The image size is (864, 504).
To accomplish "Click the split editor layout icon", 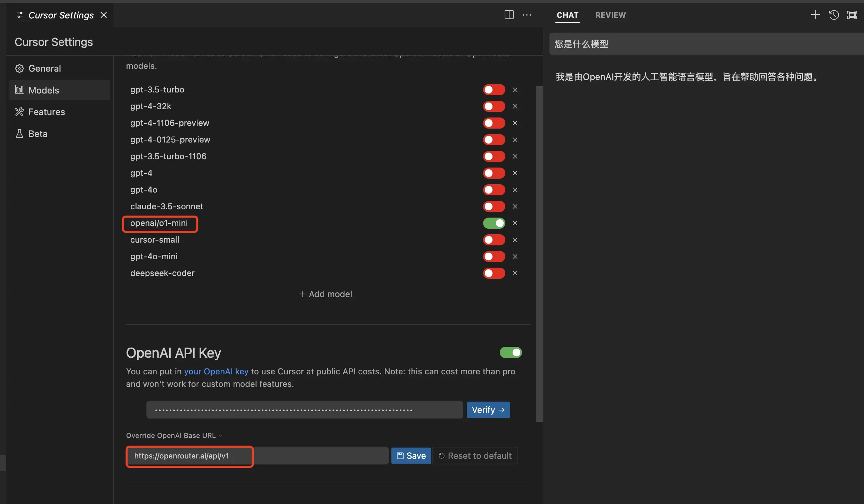I will (x=509, y=15).
